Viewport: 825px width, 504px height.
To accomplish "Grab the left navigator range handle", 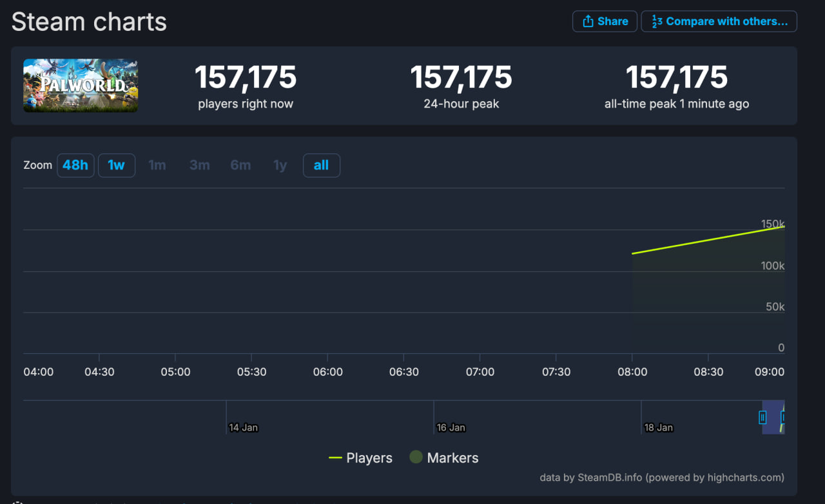I will point(763,417).
